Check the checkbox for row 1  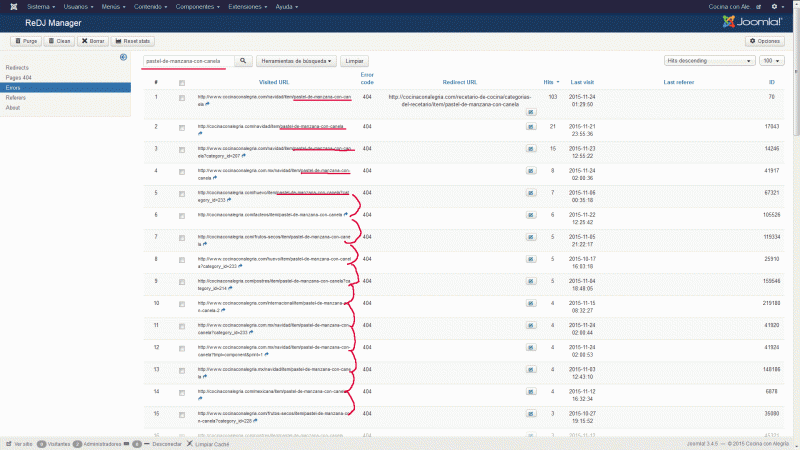(x=182, y=98)
